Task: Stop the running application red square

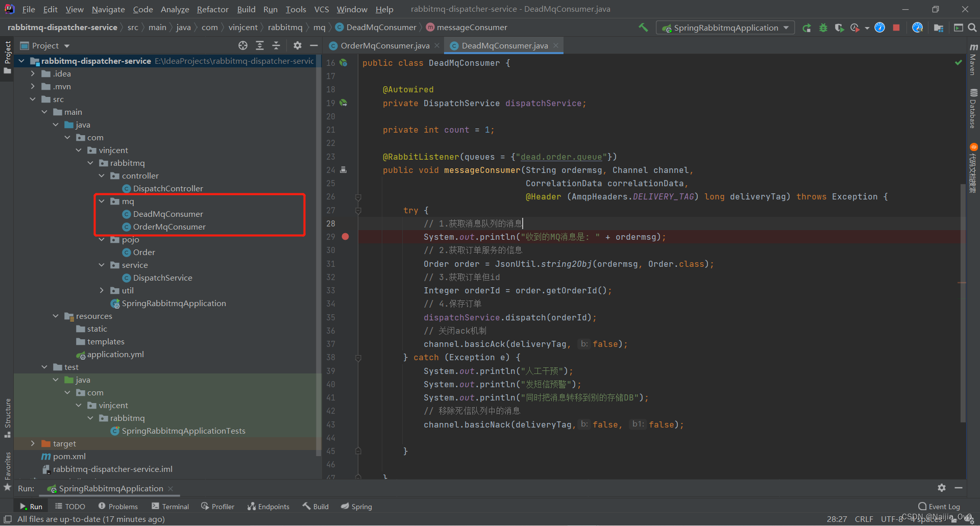Action: pyautogui.click(x=896, y=28)
